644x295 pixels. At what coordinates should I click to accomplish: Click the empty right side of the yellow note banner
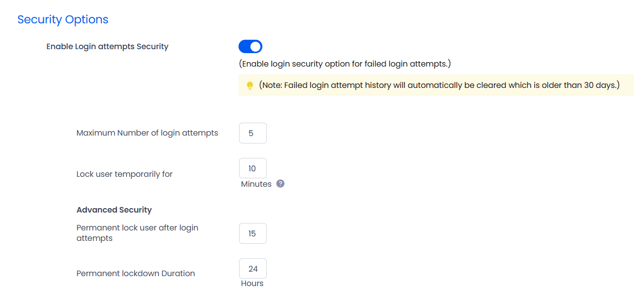pos(627,85)
